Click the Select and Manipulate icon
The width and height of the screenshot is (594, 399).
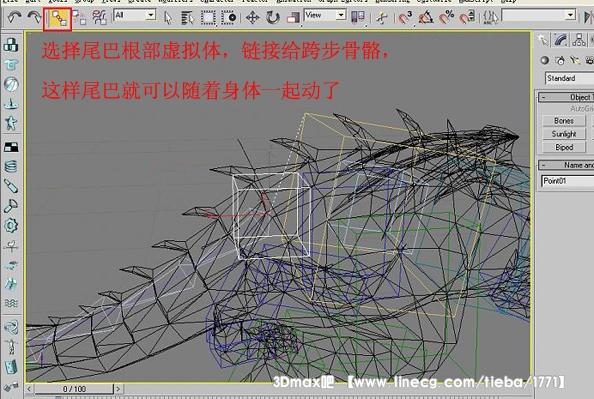(382, 18)
